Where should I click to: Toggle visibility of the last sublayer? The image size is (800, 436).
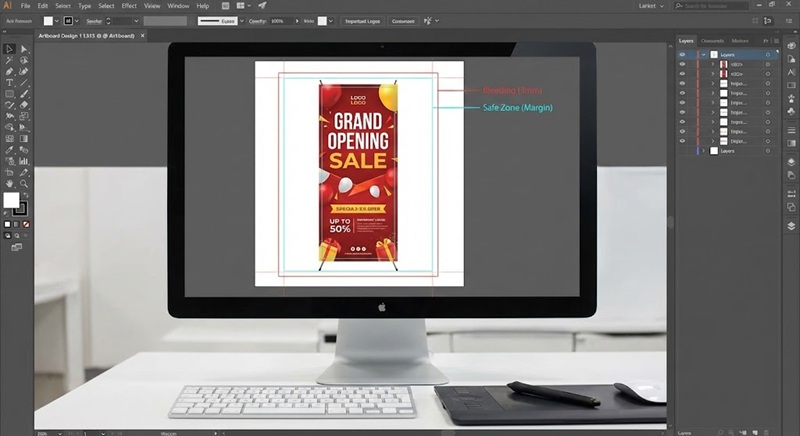point(682,141)
